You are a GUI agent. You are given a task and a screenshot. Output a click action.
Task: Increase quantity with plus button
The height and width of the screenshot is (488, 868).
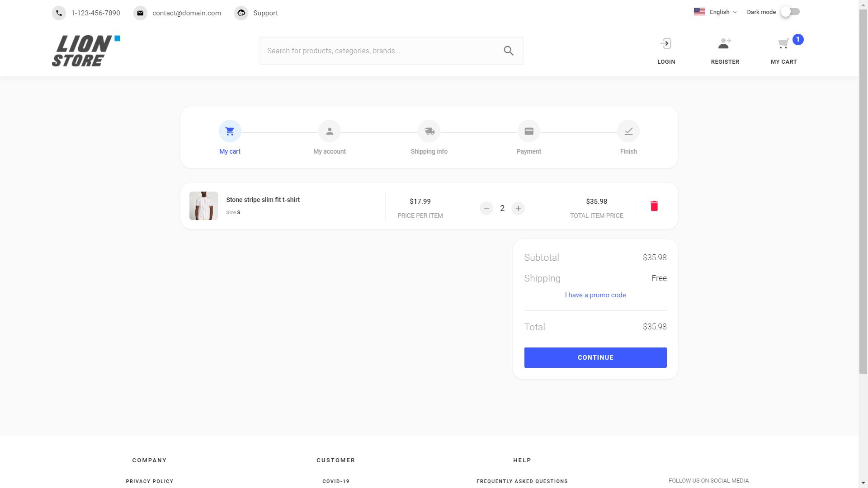point(518,208)
